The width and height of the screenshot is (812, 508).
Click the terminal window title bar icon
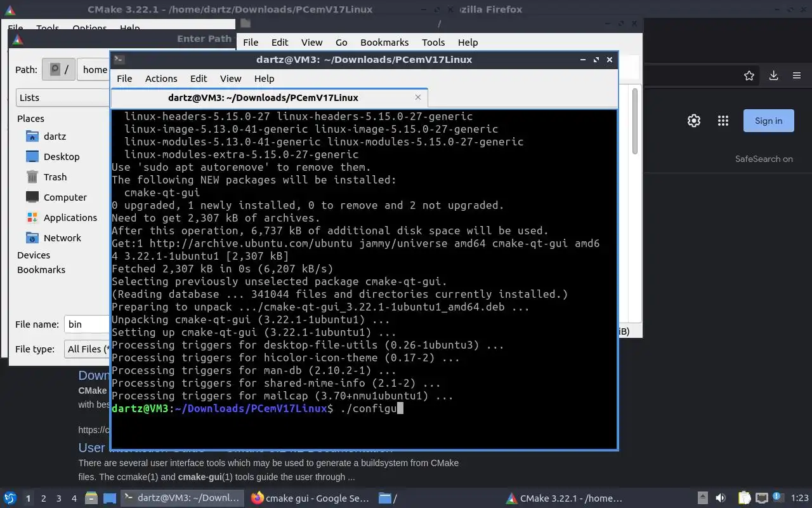pyautogui.click(x=119, y=59)
